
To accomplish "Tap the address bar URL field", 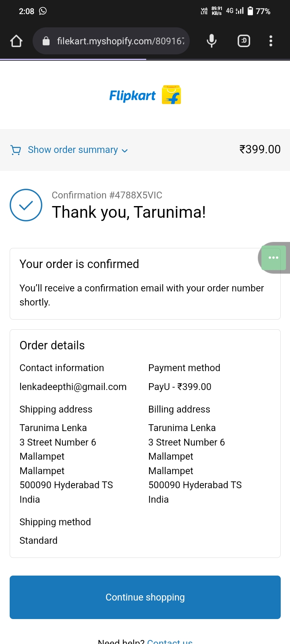I will pos(120,41).
